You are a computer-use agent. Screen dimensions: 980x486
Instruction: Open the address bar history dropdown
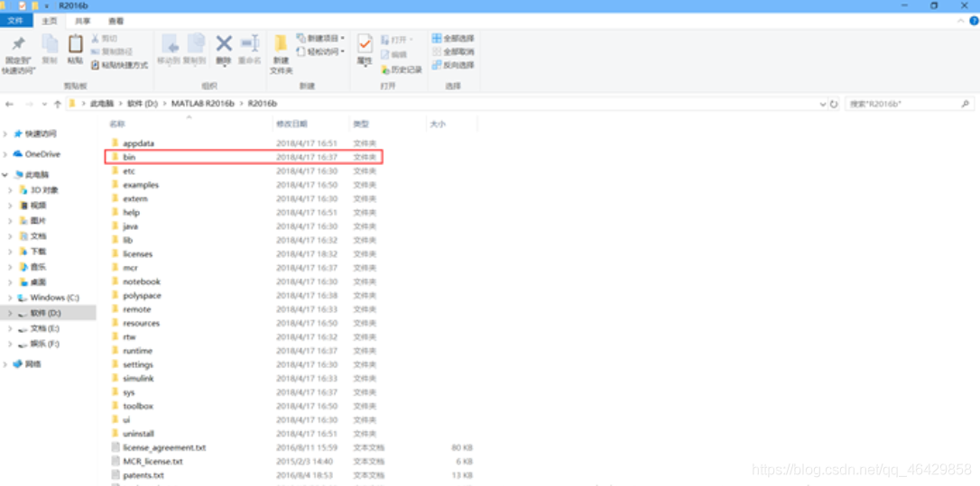(x=822, y=105)
